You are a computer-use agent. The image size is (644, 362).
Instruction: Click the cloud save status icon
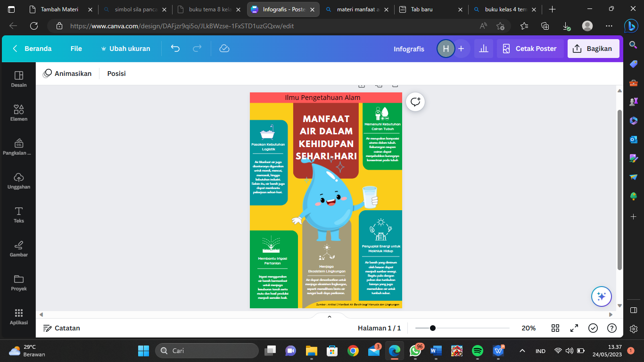224,49
